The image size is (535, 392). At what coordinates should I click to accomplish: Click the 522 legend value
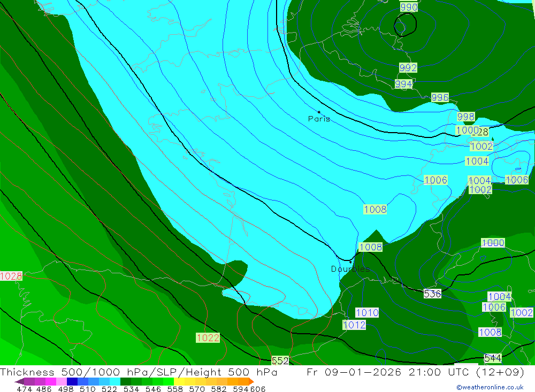pos(109,389)
